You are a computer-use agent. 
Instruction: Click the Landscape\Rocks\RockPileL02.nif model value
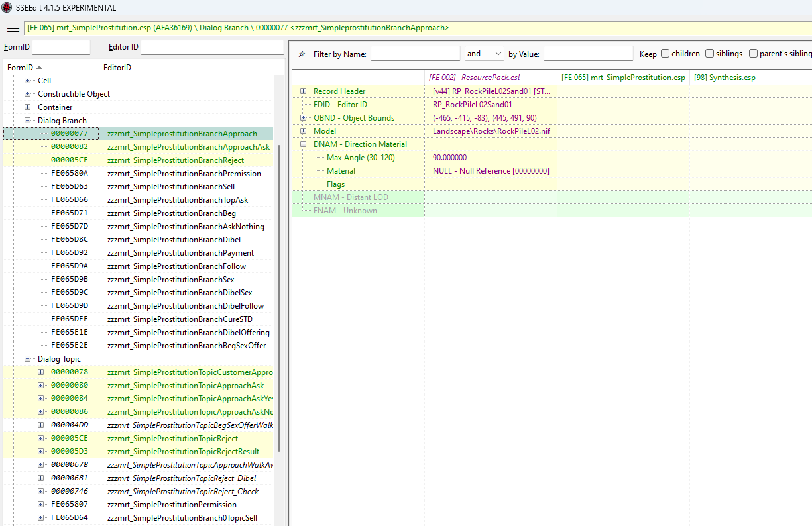[491, 131]
